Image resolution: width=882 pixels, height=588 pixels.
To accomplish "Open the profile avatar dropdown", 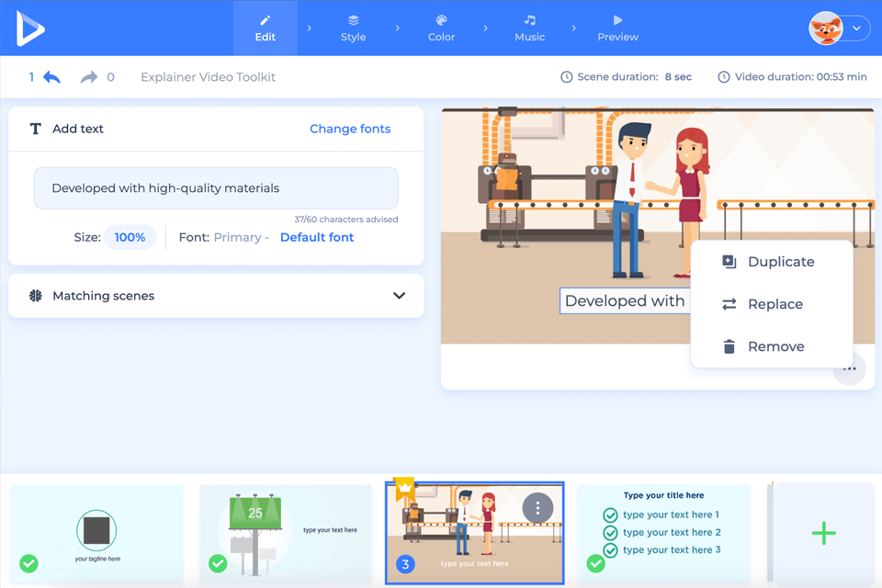I will tap(838, 28).
